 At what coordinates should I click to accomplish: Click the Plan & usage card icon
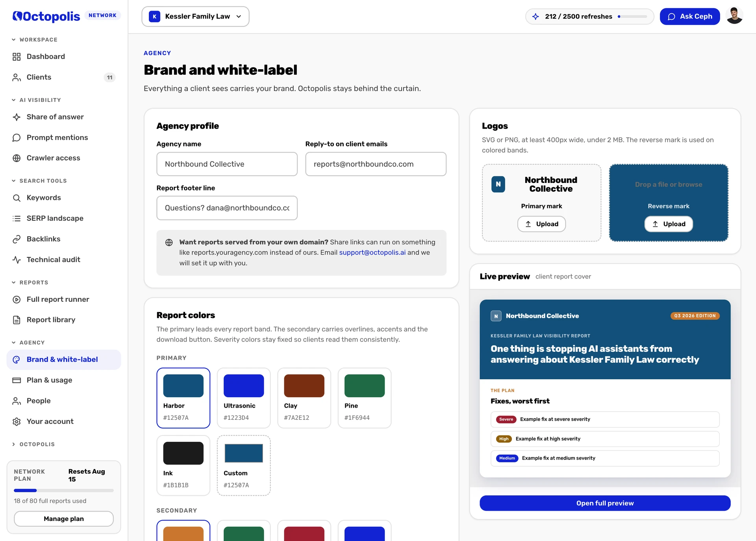pos(17,380)
